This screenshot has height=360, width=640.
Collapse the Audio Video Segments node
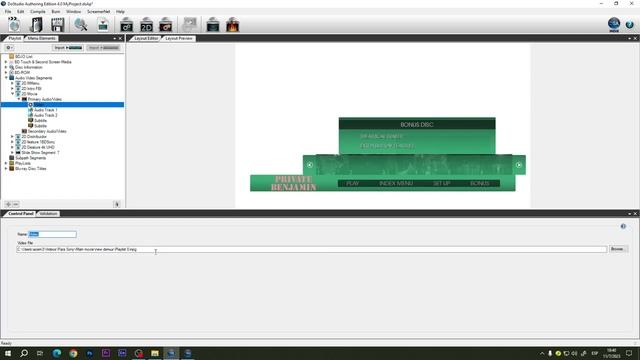coord(6,78)
